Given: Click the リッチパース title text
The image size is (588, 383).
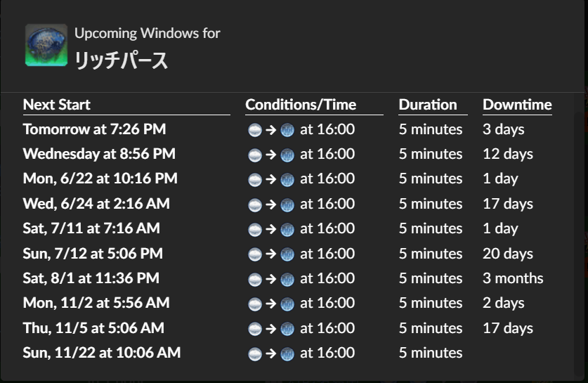Looking at the screenshot, I should [x=121, y=60].
